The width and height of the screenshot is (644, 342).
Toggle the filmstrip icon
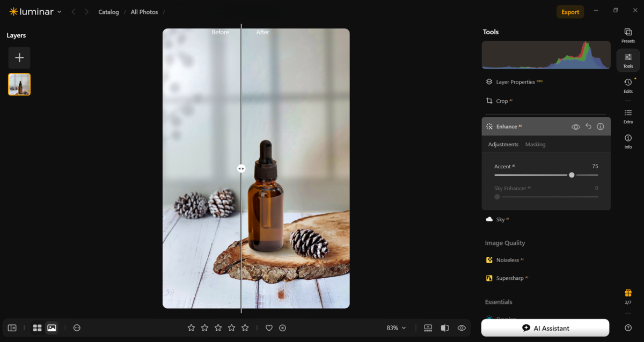(428, 328)
